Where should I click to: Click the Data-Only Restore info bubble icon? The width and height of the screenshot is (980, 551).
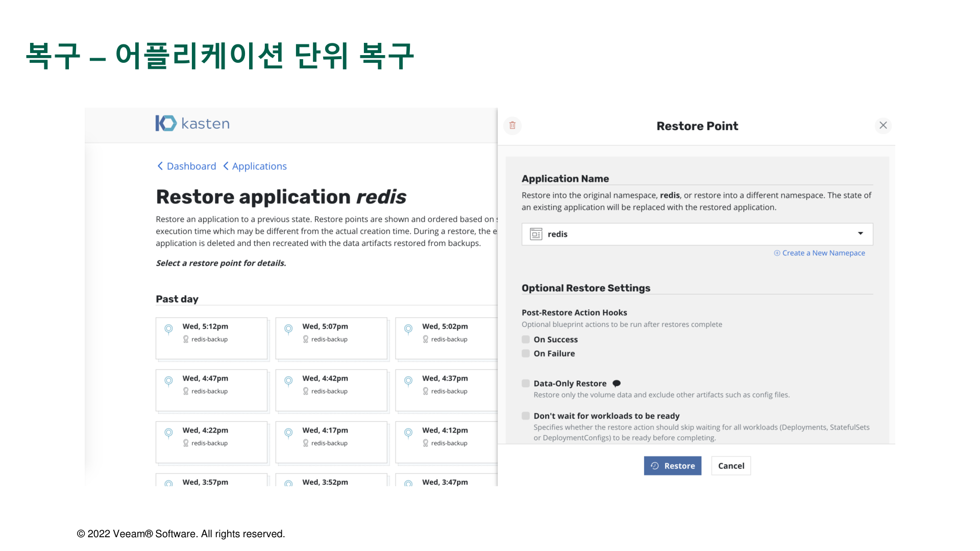pos(617,384)
